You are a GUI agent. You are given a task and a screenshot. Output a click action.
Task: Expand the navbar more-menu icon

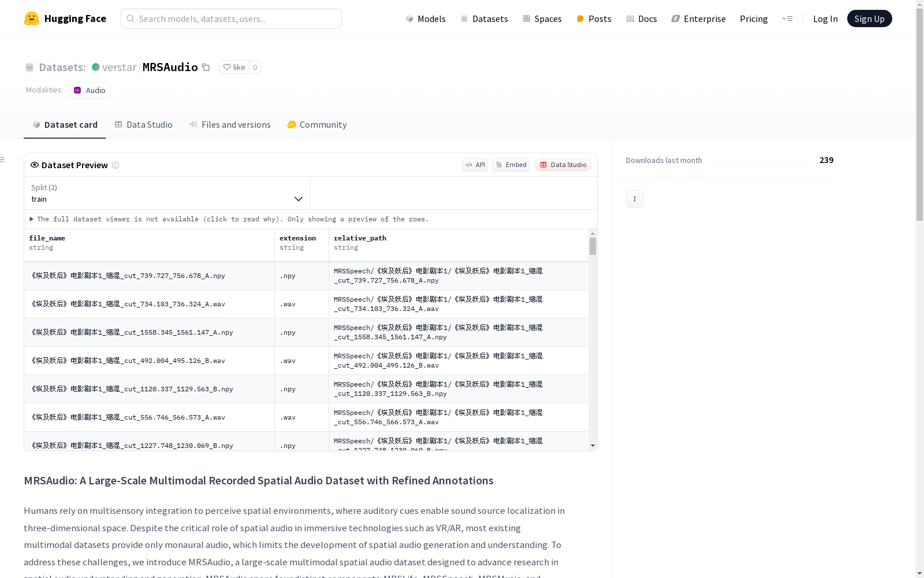(787, 18)
